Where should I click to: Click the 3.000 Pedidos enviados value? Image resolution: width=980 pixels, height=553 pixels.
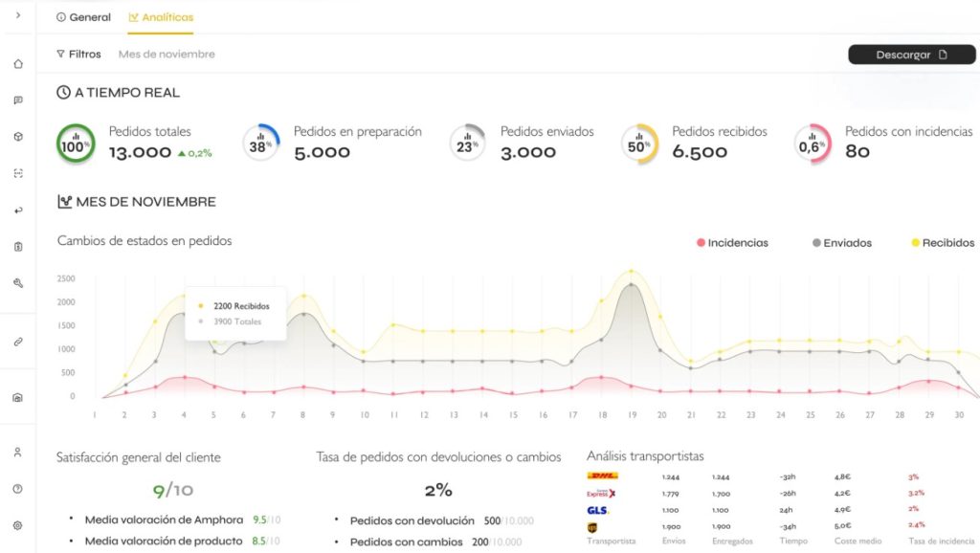(528, 152)
